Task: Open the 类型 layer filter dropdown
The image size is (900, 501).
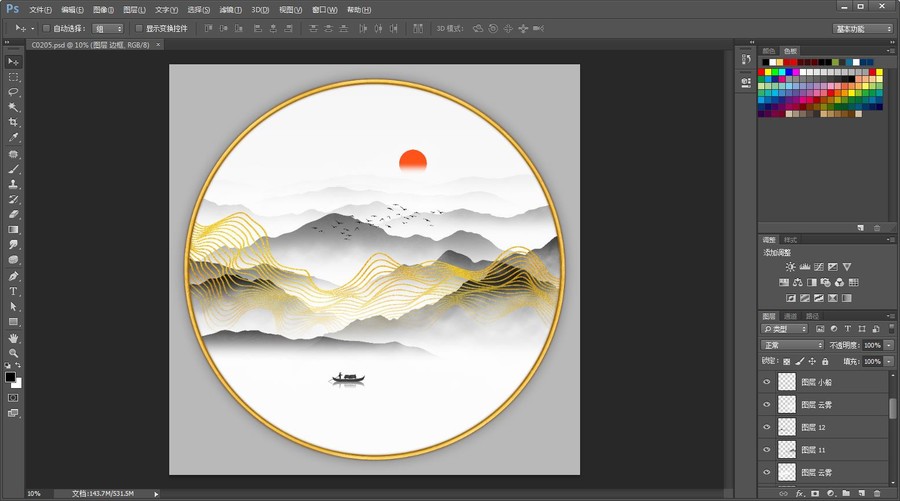Action: point(784,329)
